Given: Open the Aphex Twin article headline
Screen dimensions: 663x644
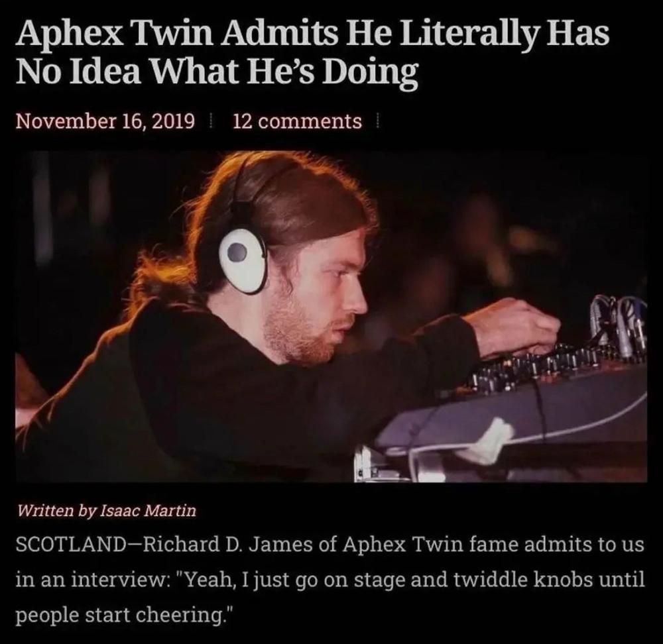Looking at the screenshot, I should 312,52.
